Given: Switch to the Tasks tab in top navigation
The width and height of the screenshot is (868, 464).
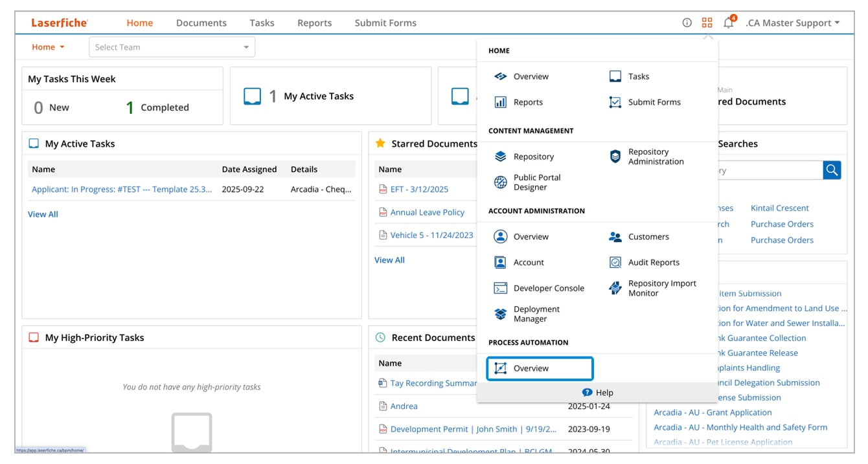Looking at the screenshot, I should [262, 23].
